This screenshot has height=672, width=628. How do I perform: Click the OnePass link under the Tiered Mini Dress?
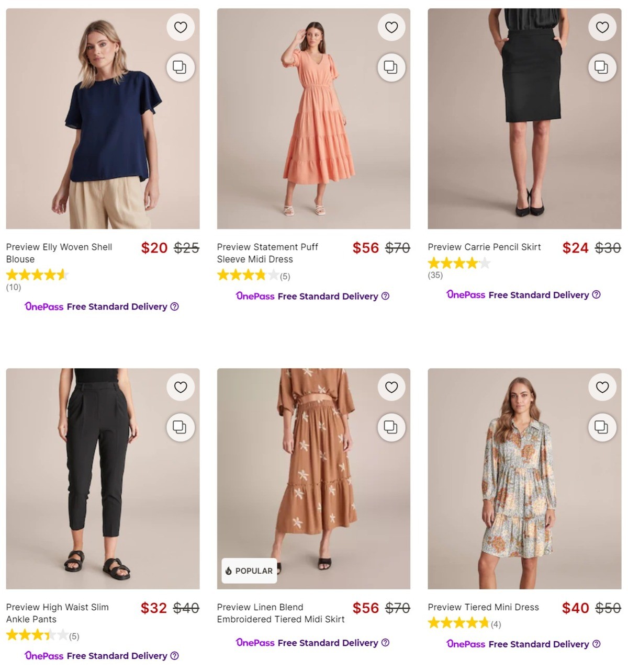pyautogui.click(x=465, y=644)
